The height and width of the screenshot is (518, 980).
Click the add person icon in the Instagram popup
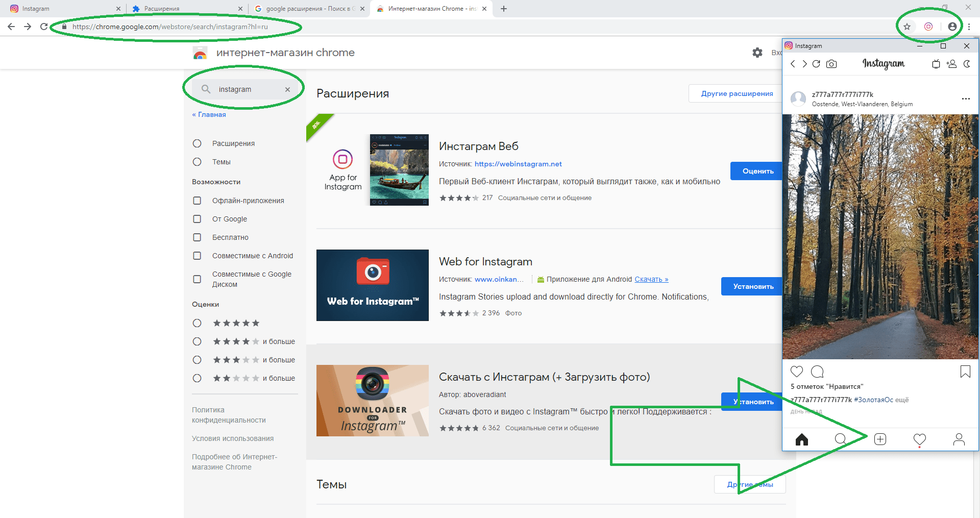pos(951,64)
